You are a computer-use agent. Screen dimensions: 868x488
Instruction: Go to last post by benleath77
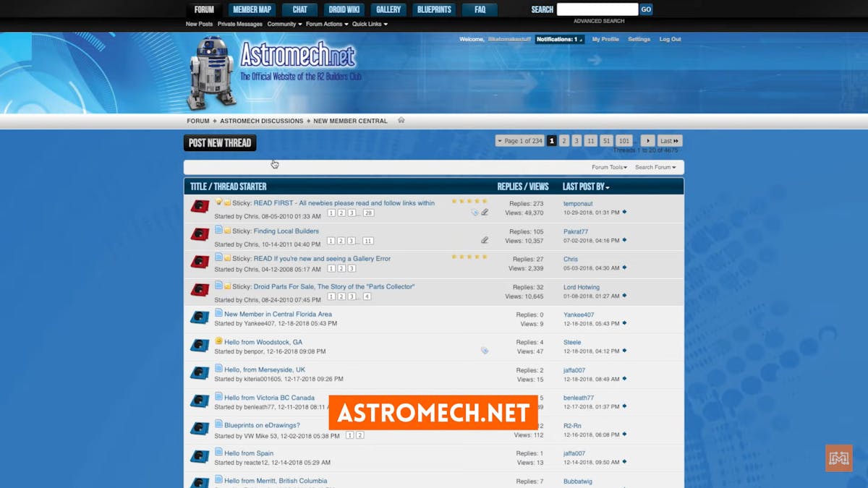coord(624,406)
